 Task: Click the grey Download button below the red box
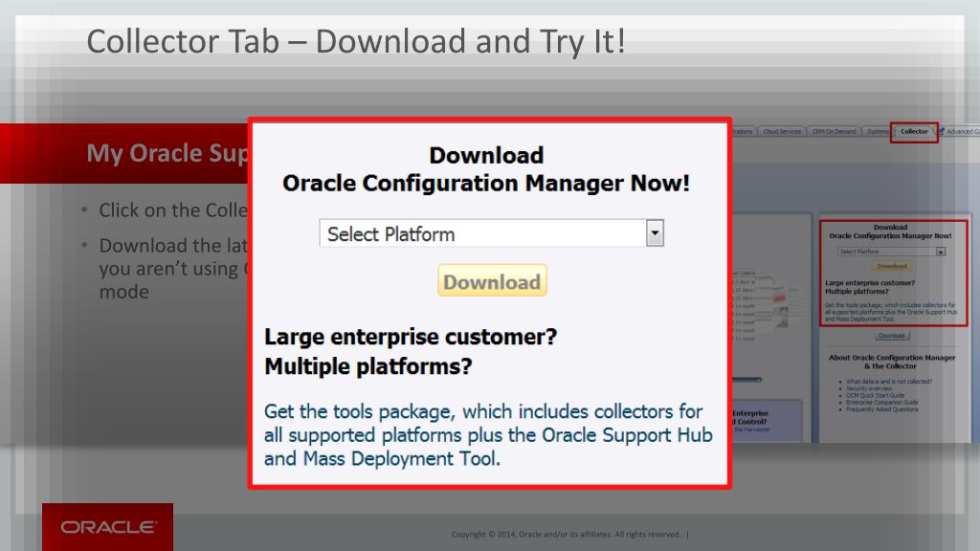pos(892,336)
